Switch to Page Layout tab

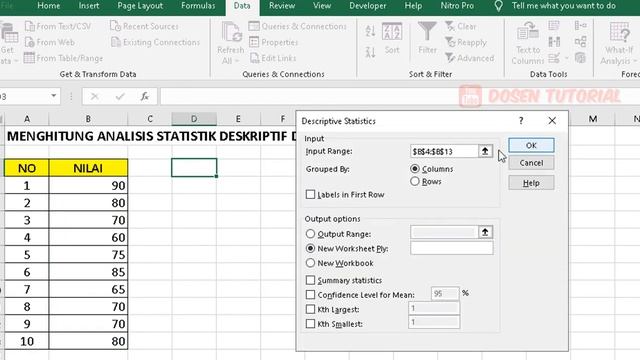[140, 6]
